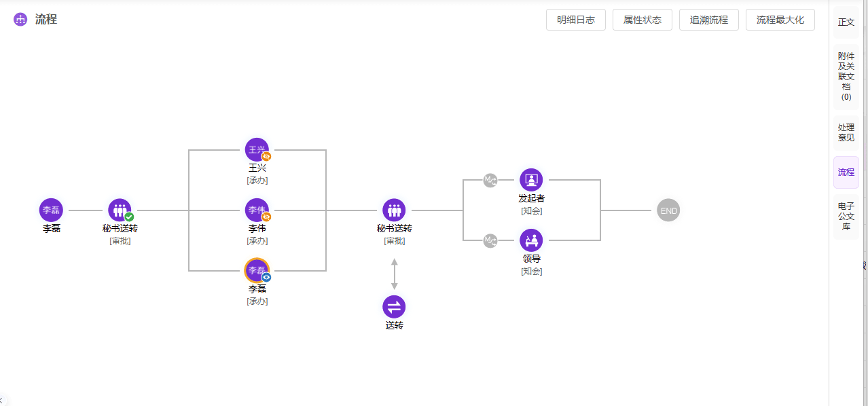Image resolution: width=868 pixels, height=406 pixels.
Task: Click the gray END node
Action: click(668, 210)
